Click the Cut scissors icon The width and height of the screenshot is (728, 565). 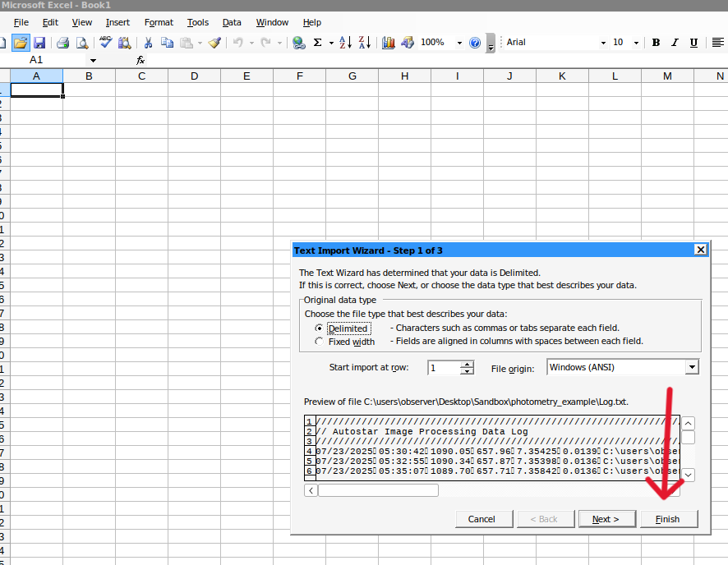pyautogui.click(x=148, y=43)
